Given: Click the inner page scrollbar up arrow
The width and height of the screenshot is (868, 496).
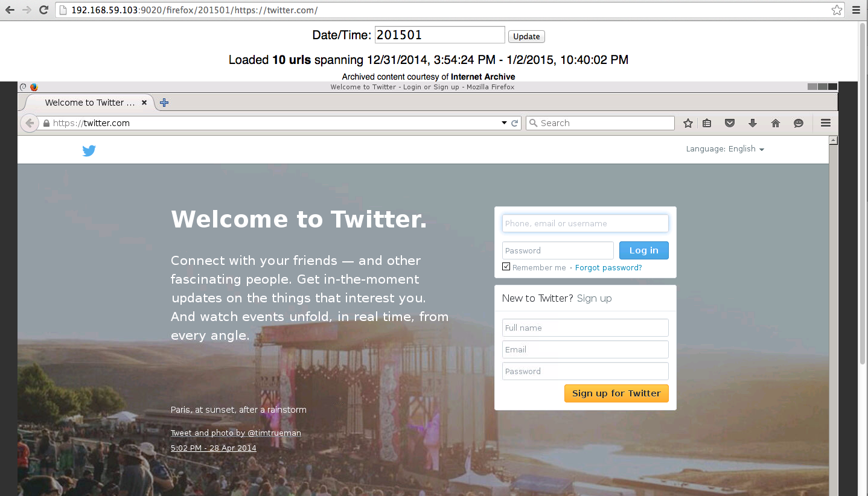Looking at the screenshot, I should (x=834, y=141).
